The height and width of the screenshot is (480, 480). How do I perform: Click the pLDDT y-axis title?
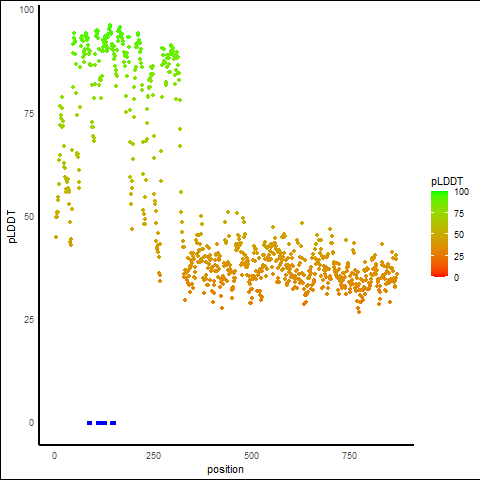[12, 226]
